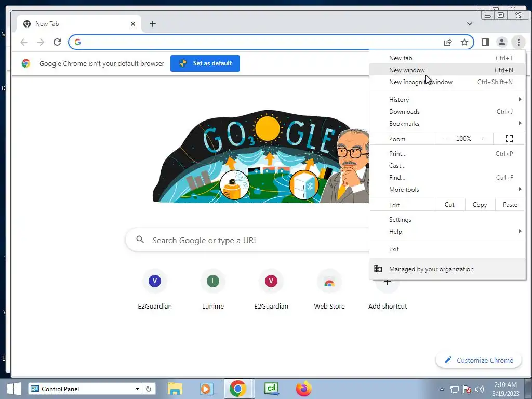Open a New Incognito window

[447, 82]
